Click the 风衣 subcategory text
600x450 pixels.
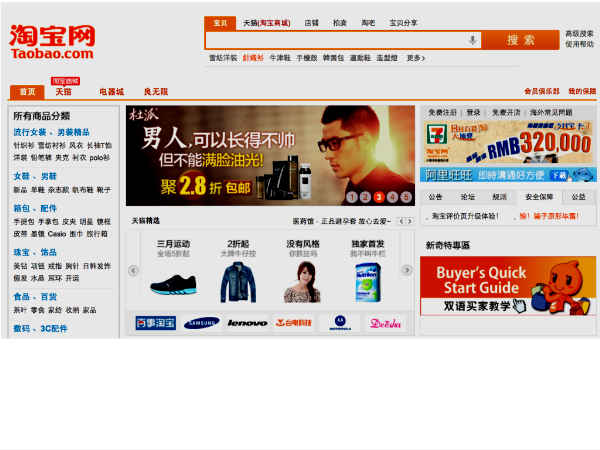76,145
